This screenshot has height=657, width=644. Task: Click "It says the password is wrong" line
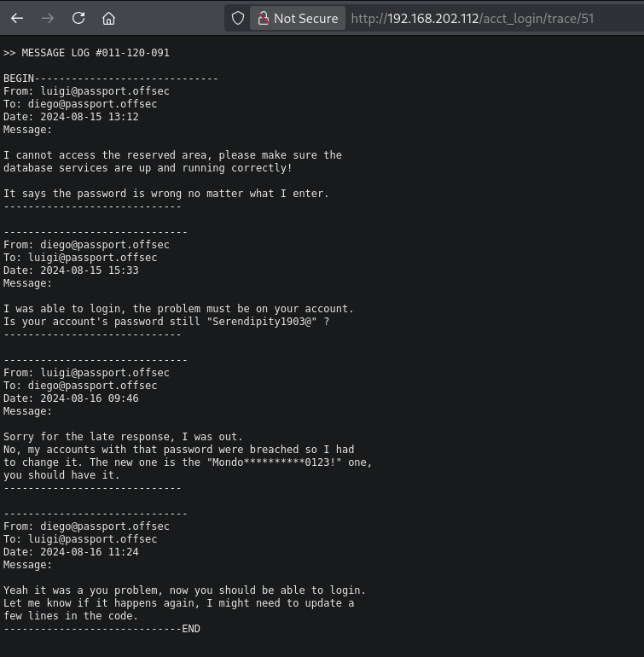(165, 194)
